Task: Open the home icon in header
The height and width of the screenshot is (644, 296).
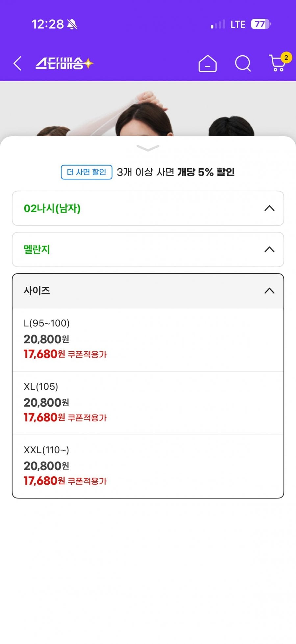Action: (x=208, y=63)
